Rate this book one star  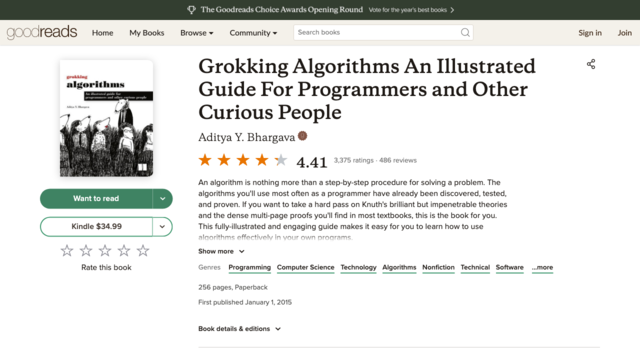click(x=67, y=251)
